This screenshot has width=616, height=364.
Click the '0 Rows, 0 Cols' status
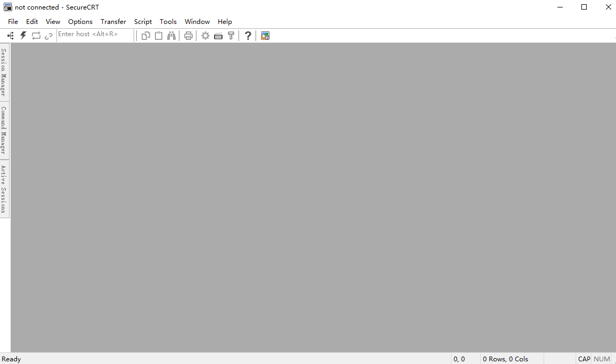click(x=505, y=359)
